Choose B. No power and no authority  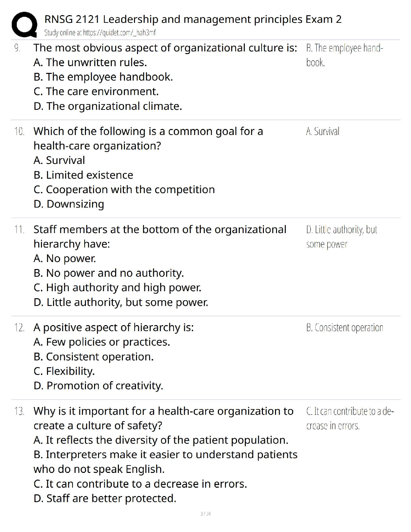pos(108,273)
